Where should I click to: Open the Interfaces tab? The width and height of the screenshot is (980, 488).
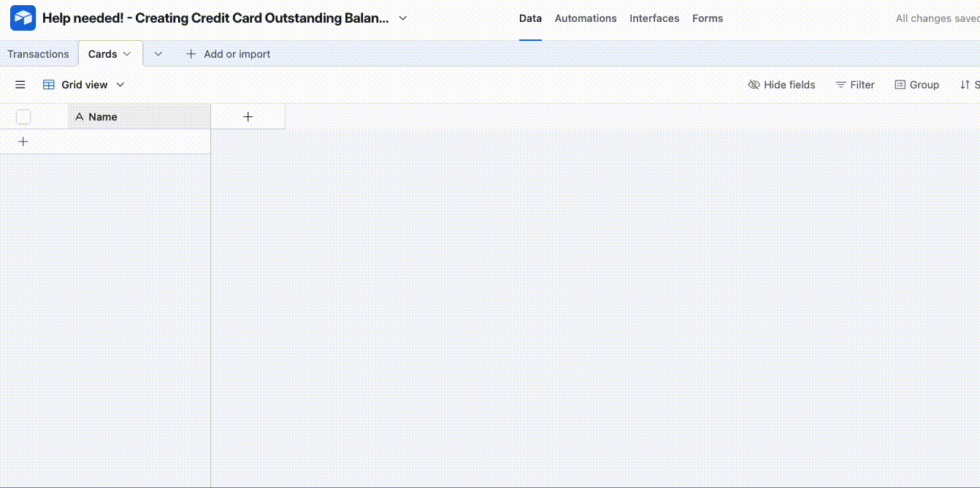pyautogui.click(x=654, y=18)
